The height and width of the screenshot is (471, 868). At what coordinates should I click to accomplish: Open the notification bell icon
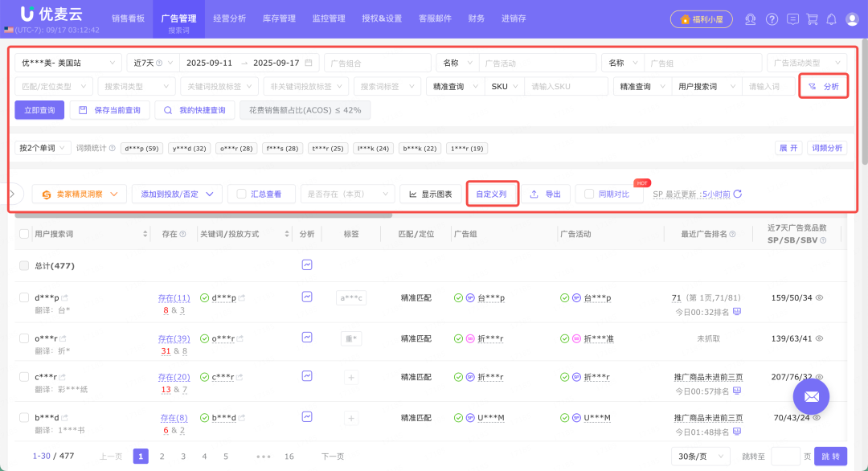pyautogui.click(x=831, y=18)
